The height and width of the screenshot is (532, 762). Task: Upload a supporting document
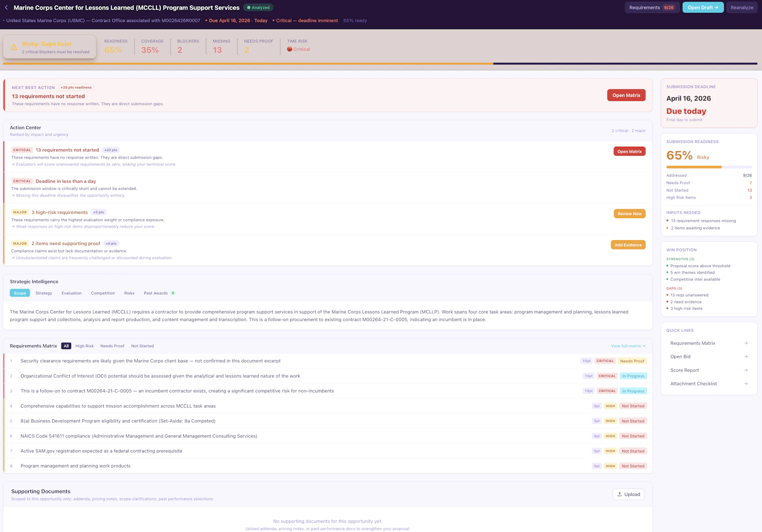pos(629,494)
